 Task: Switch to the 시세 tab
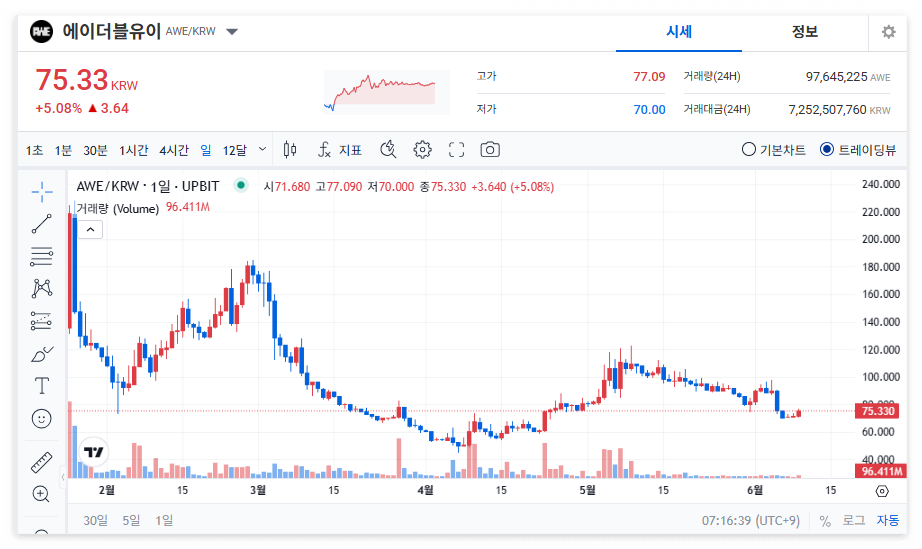click(x=679, y=32)
